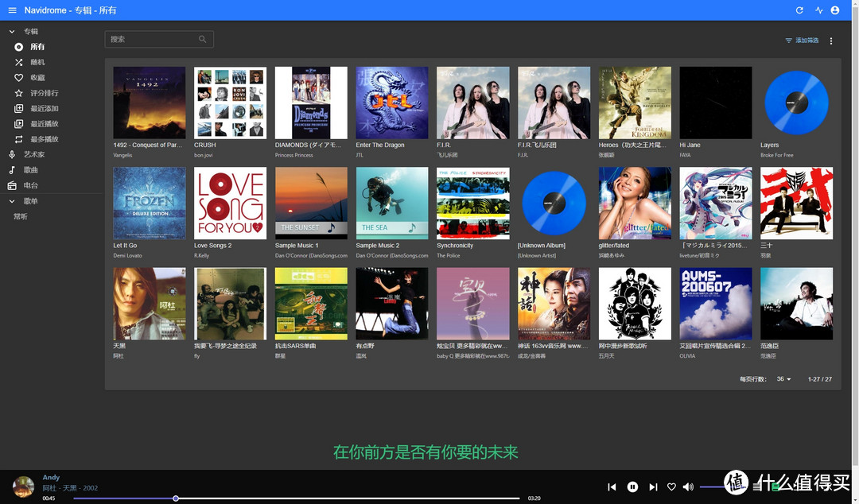Open the hamburger menu in the header
This screenshot has height=504, width=859.
pos(12,10)
